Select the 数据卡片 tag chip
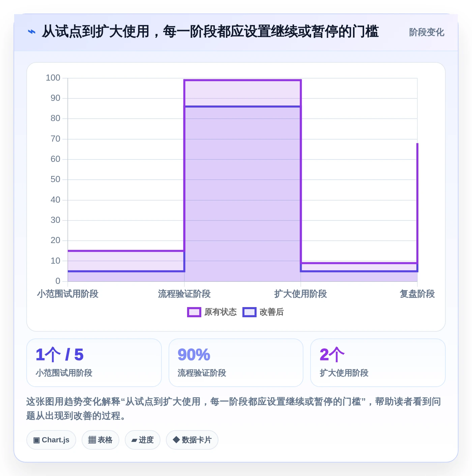Screen dimensions: 472x476 tap(192, 440)
